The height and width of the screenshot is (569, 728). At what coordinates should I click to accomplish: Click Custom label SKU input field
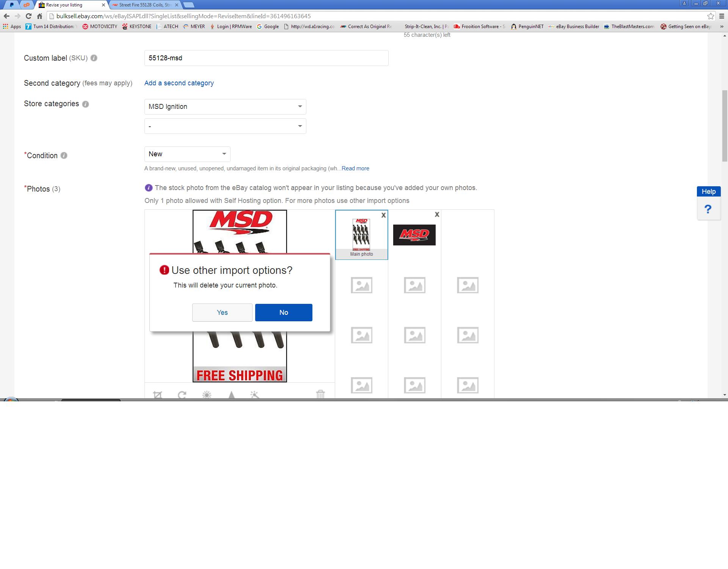click(x=266, y=58)
